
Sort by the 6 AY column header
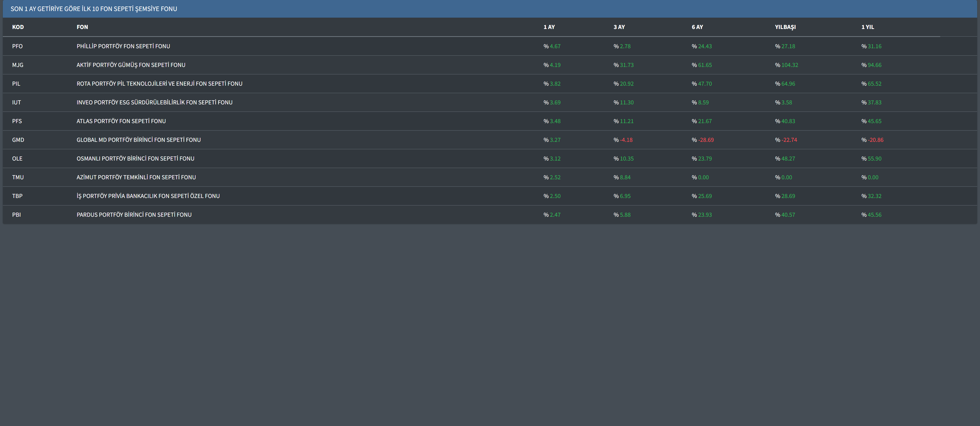697,27
